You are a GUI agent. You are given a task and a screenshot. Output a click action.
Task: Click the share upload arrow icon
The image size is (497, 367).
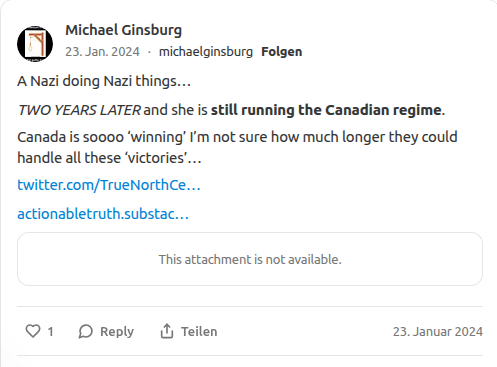pos(167,331)
